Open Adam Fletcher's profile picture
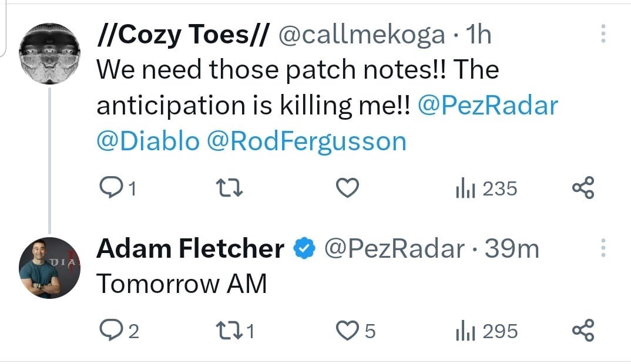 click(49, 268)
